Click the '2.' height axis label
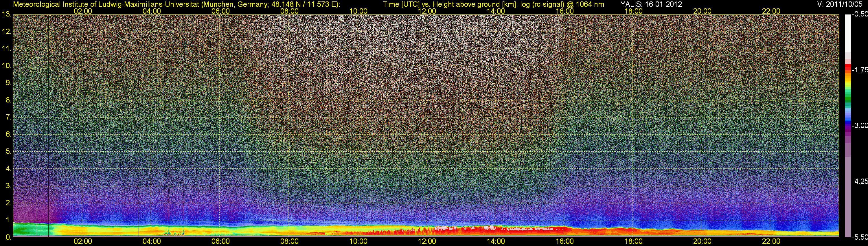This screenshot has height=246, width=868. coord(8,203)
